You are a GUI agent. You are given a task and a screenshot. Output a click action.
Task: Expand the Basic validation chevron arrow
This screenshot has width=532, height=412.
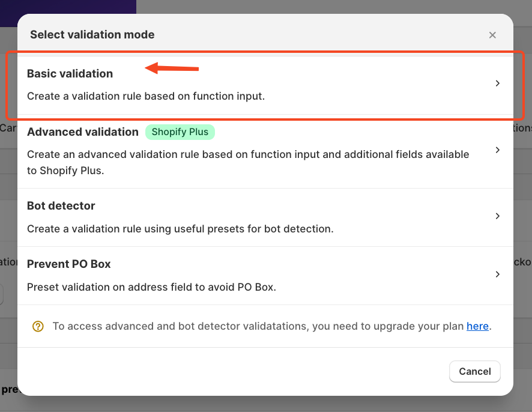click(497, 83)
